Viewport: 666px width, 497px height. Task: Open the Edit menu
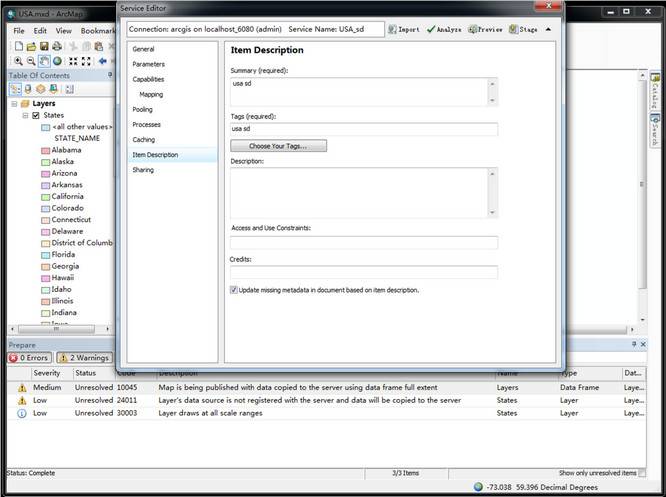(40, 31)
